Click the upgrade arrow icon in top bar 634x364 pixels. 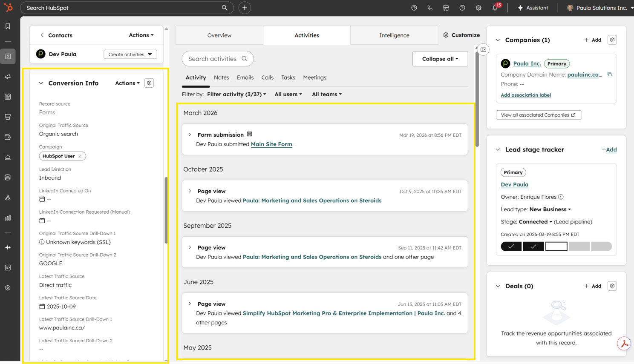(x=414, y=8)
